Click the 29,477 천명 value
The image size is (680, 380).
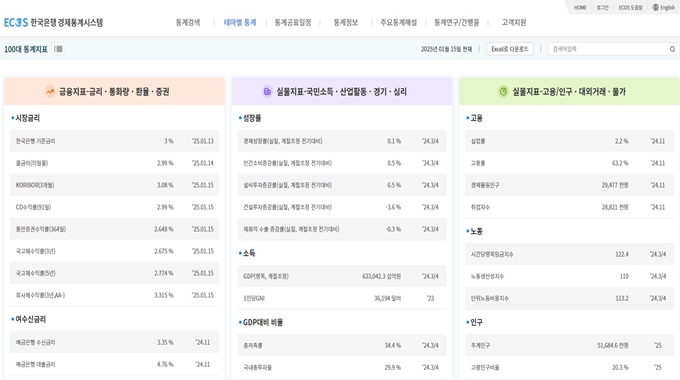[615, 185]
